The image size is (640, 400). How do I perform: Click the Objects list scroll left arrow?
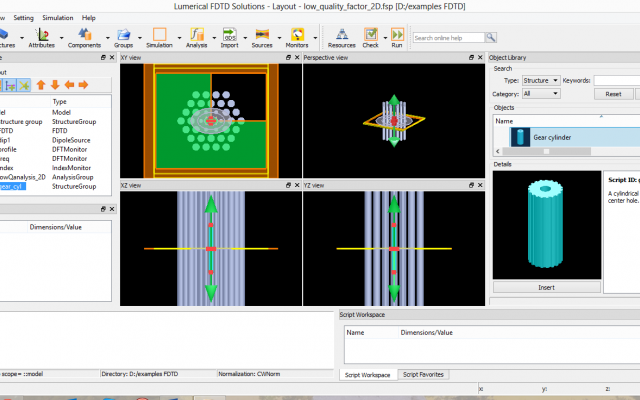pos(498,151)
